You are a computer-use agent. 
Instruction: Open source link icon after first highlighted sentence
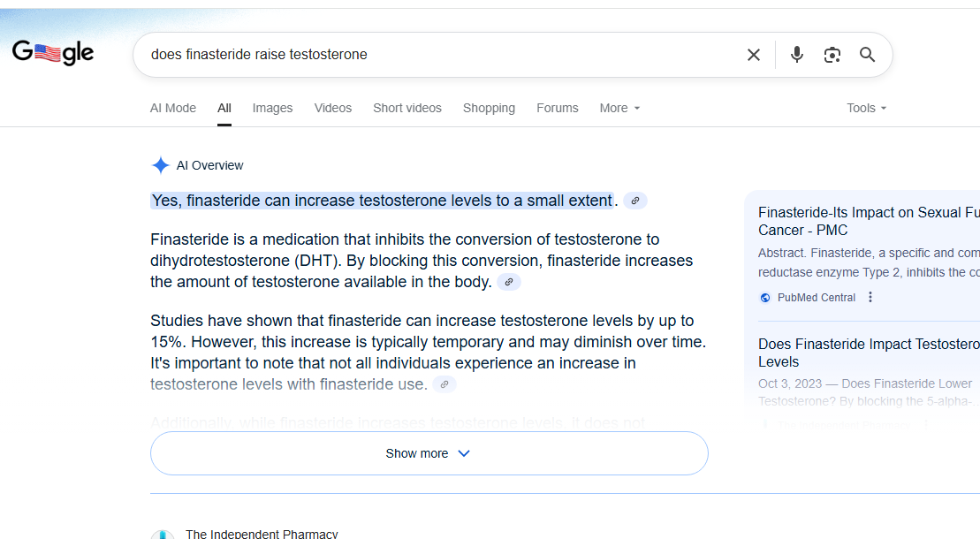point(635,201)
